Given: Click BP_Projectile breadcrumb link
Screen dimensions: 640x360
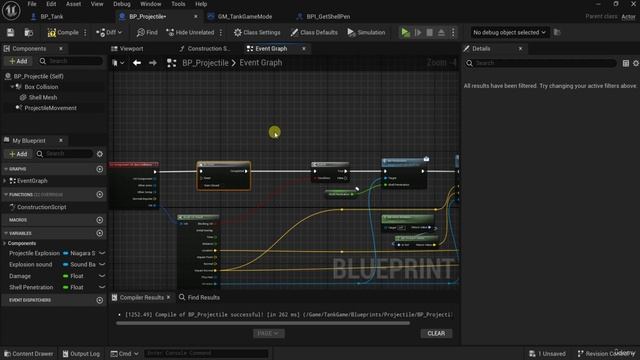Looking at the screenshot, I should [x=205, y=63].
